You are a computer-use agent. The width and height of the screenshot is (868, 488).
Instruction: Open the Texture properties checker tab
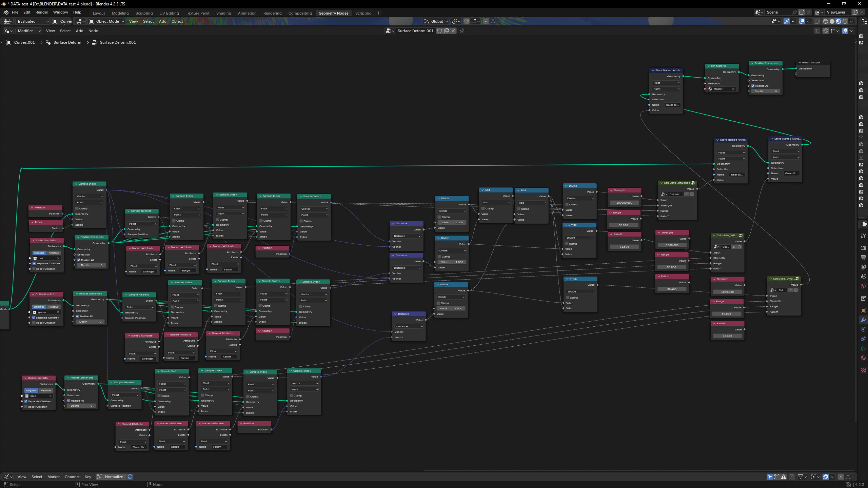pos(863,370)
